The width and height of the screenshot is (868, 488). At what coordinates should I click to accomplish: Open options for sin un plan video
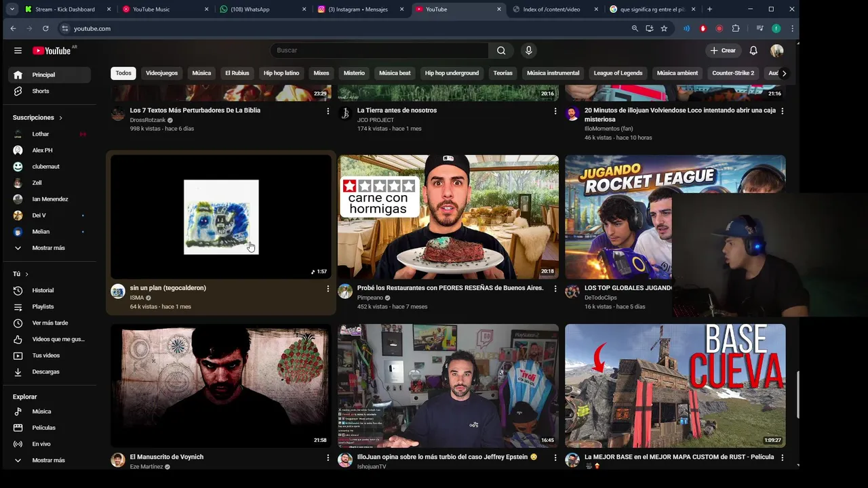(x=328, y=289)
